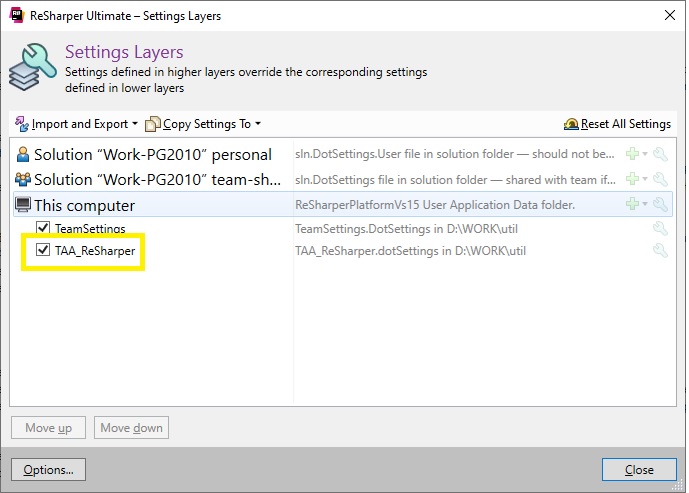Open the Copy Settings To dropdown

coord(203,124)
